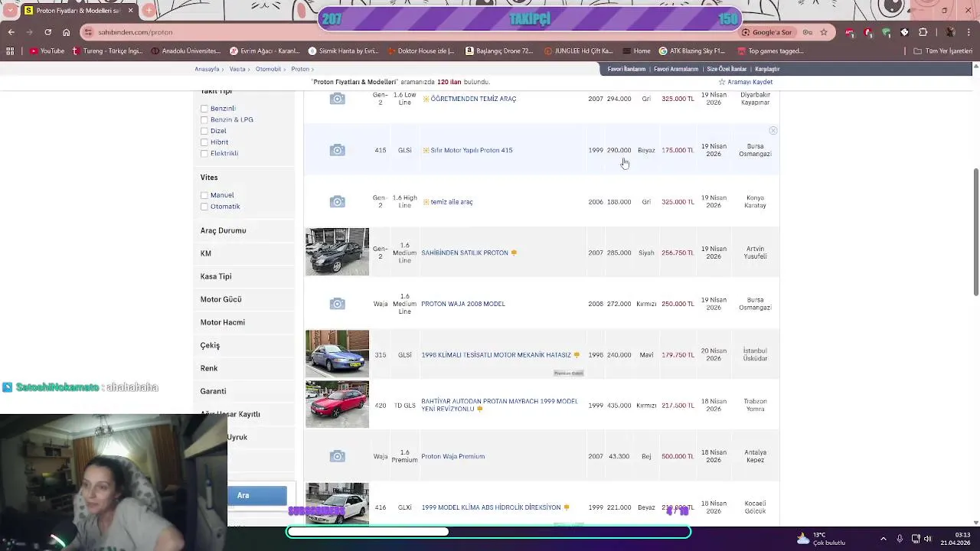980x551 pixels.
Task: Check the Otomatik transmission checkbox
Action: [204, 207]
